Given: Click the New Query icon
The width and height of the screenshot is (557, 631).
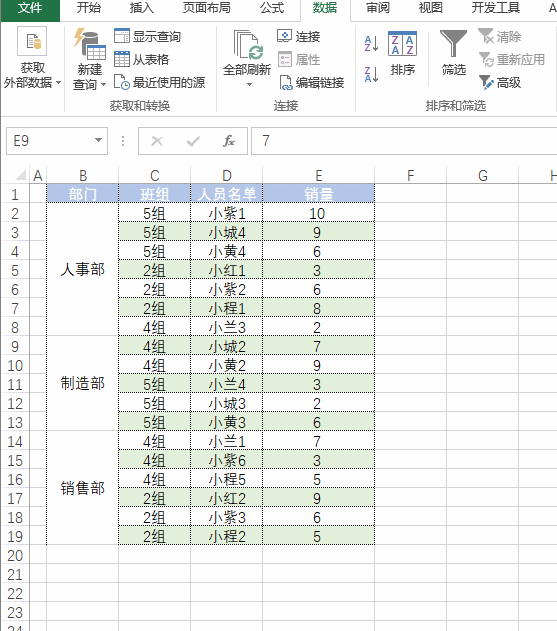Looking at the screenshot, I should (90, 44).
